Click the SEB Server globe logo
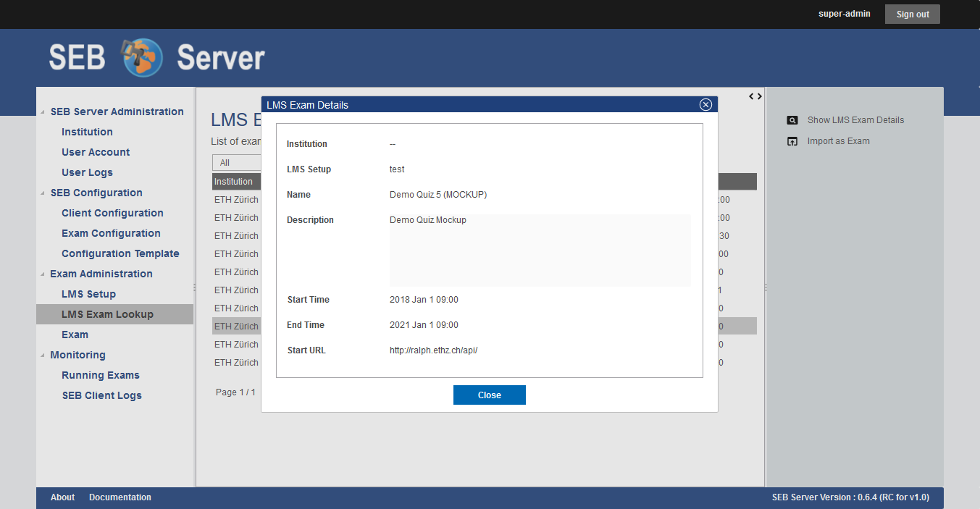The width and height of the screenshot is (980, 509). pos(142,58)
